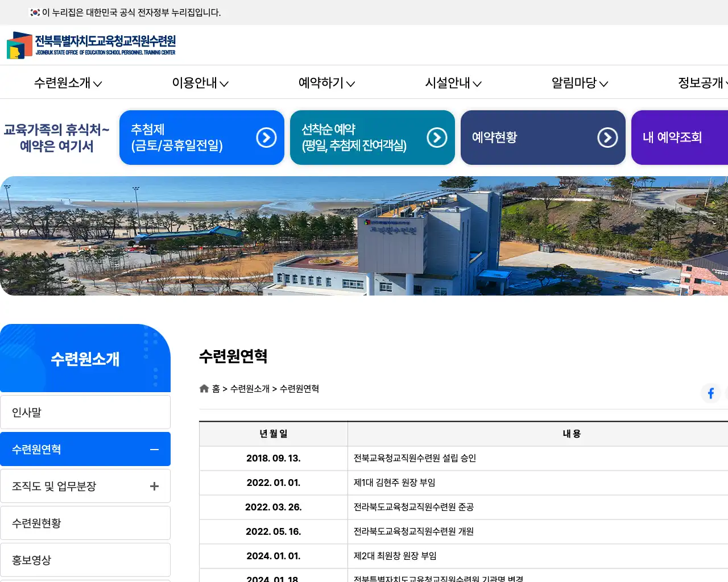This screenshot has height=582, width=728.
Task: Select 홍보영상 in the sidebar menu
Action: 85,559
